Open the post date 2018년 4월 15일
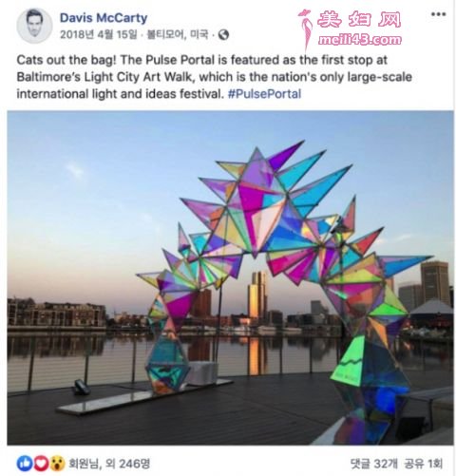Image resolution: width=456 pixels, height=476 pixels. (99, 34)
